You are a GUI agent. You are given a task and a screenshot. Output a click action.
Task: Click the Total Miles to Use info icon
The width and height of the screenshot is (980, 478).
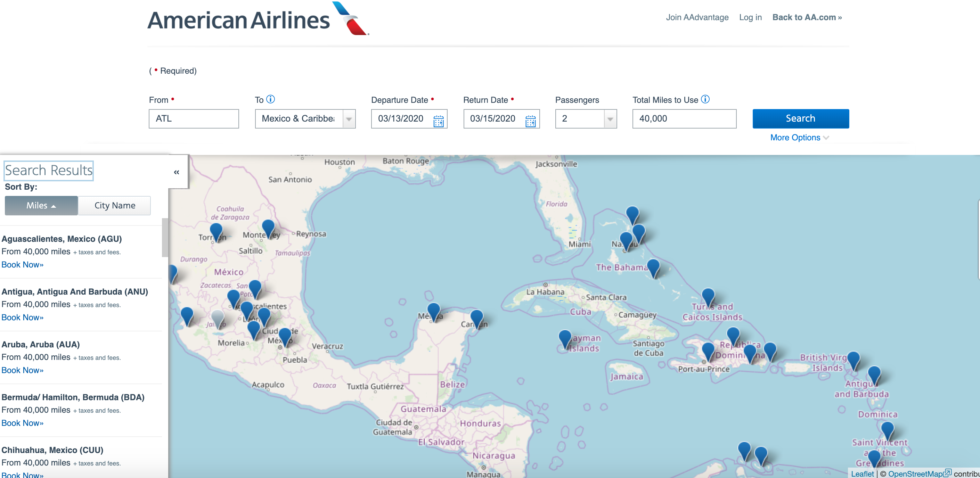point(705,99)
